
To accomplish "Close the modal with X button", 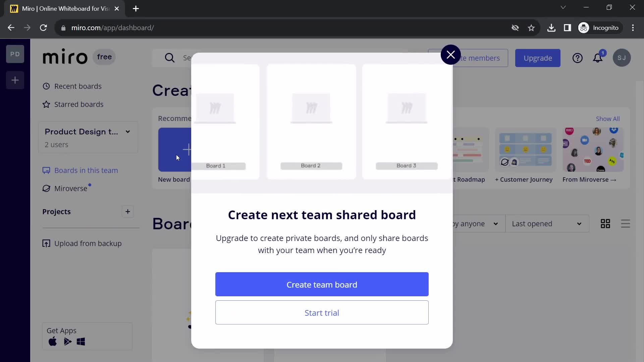I will 450,54.
